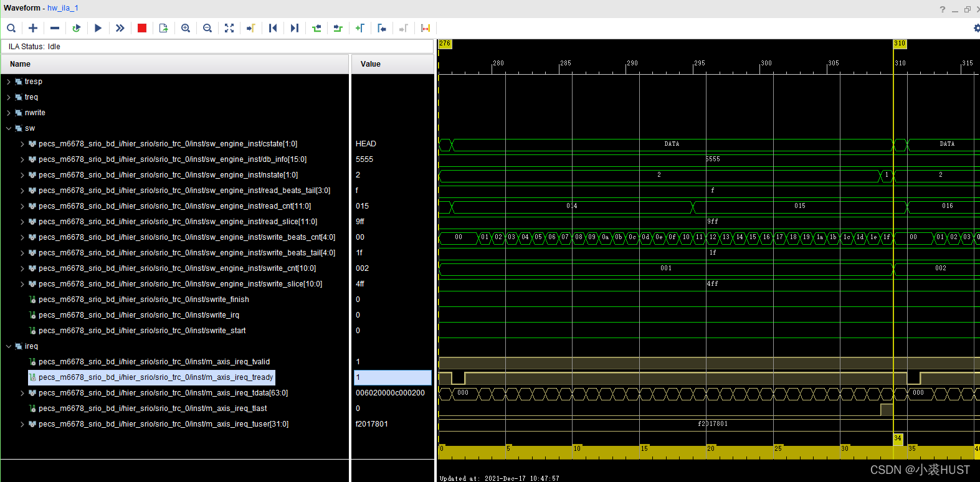The image size is (980, 482).
Task: Expand the treq group
Action: (x=9, y=97)
